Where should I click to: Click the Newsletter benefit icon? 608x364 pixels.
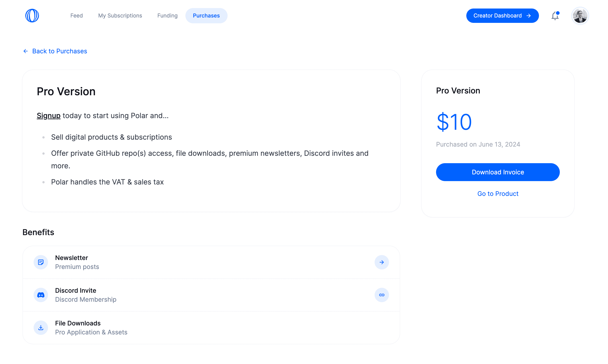click(x=41, y=262)
